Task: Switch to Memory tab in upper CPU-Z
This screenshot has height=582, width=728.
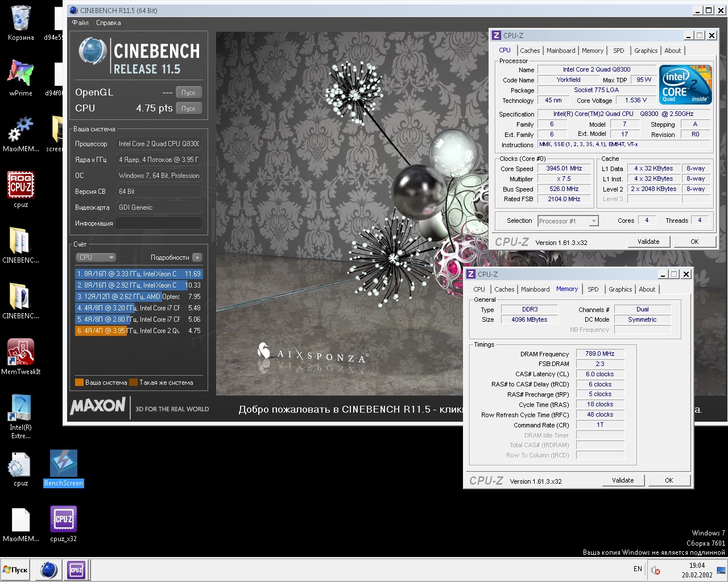Action: click(x=593, y=51)
